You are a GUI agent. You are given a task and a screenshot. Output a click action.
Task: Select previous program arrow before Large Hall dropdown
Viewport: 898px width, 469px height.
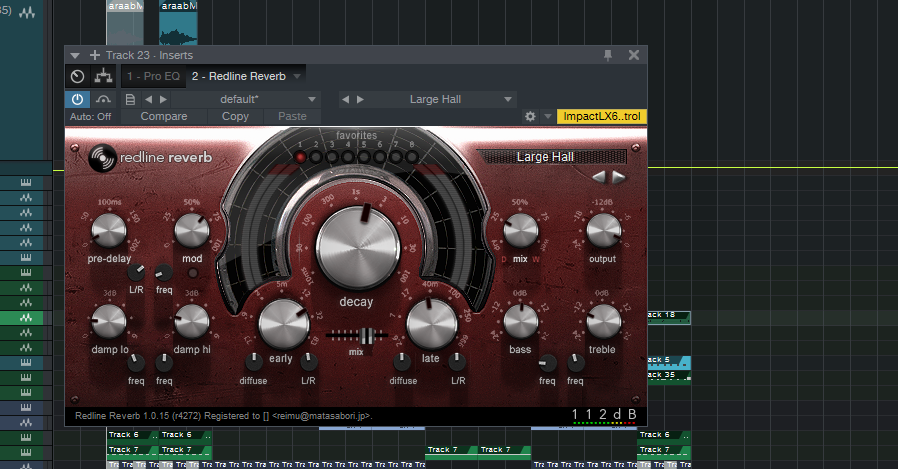pos(345,99)
